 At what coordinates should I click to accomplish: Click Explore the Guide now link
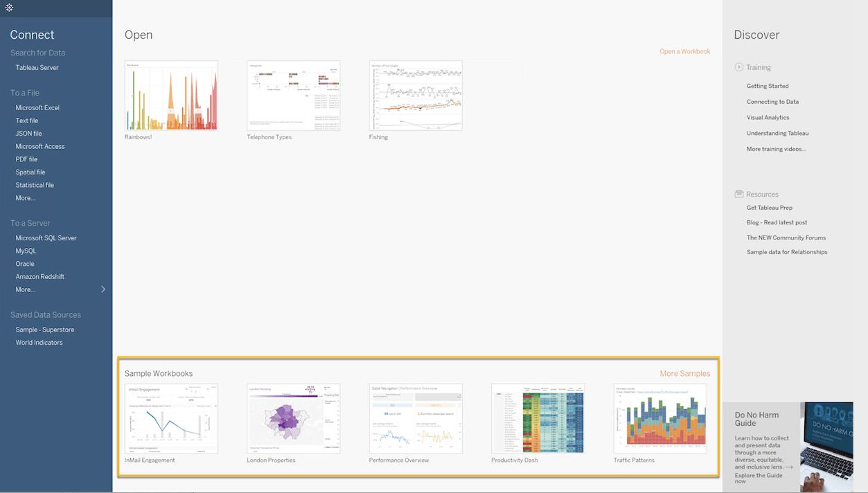[759, 478]
